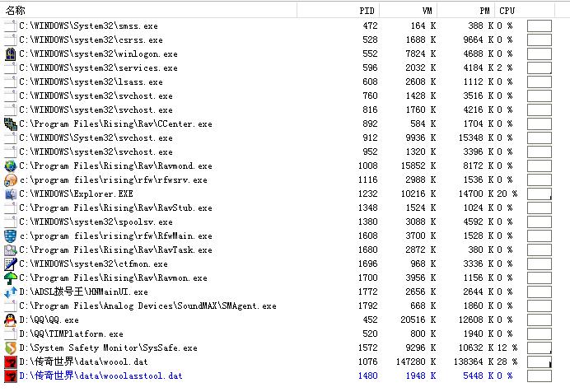Click the HNMainUI.exe arrows icon

pos(11,292)
